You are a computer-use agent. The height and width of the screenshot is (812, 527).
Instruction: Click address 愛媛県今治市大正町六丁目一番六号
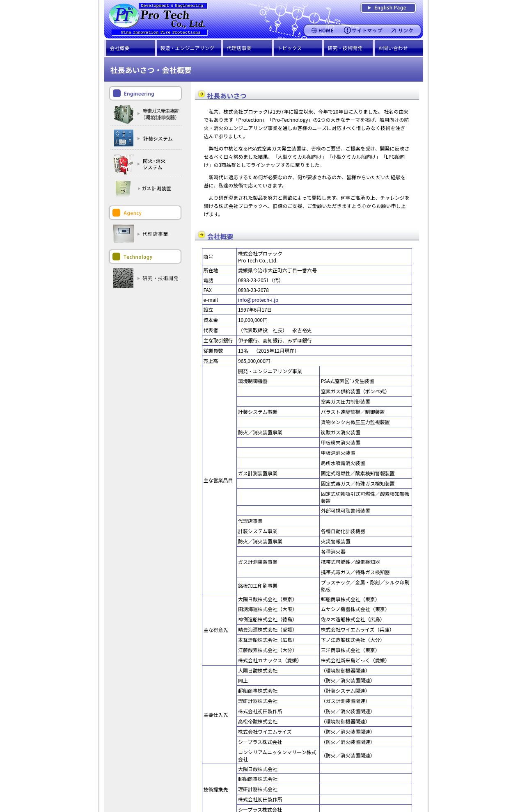277,270
